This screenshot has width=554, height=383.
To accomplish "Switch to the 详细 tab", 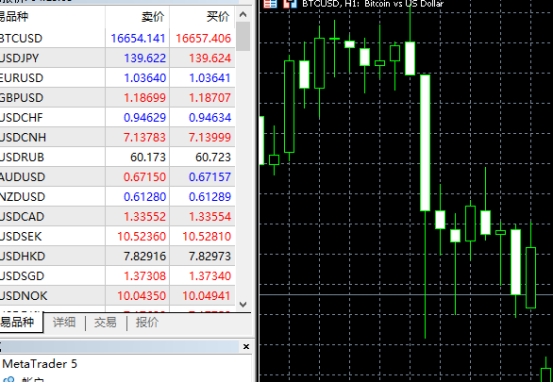I will coord(64,322).
